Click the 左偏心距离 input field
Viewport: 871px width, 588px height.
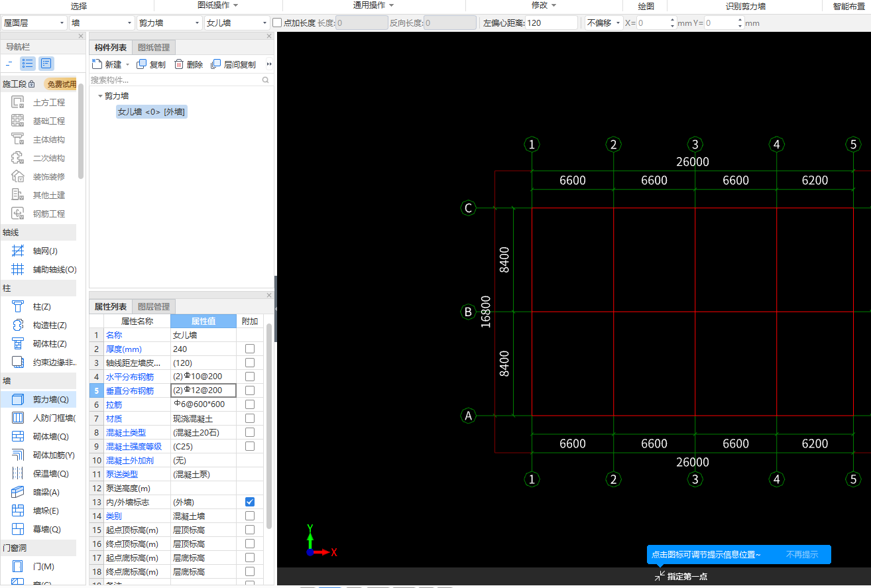(x=552, y=23)
